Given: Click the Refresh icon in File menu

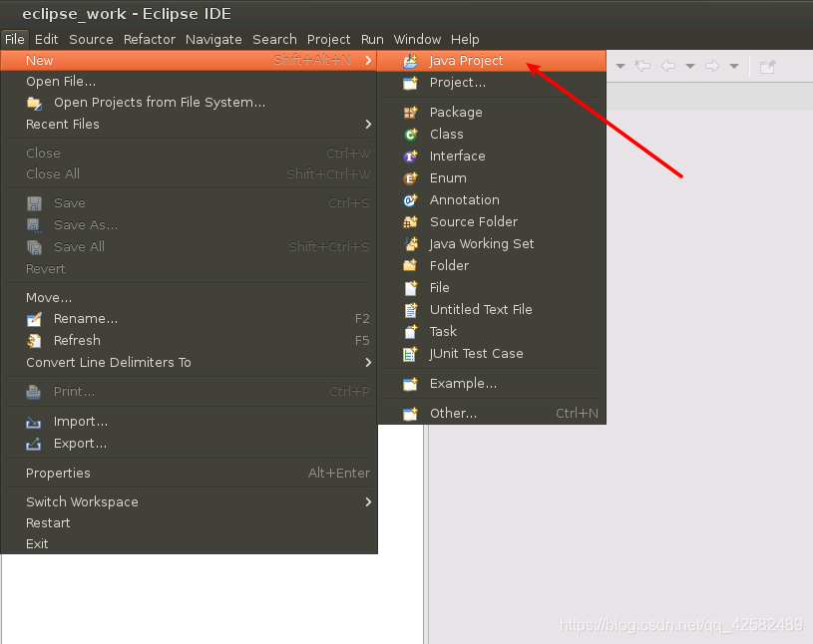Looking at the screenshot, I should point(34,341).
